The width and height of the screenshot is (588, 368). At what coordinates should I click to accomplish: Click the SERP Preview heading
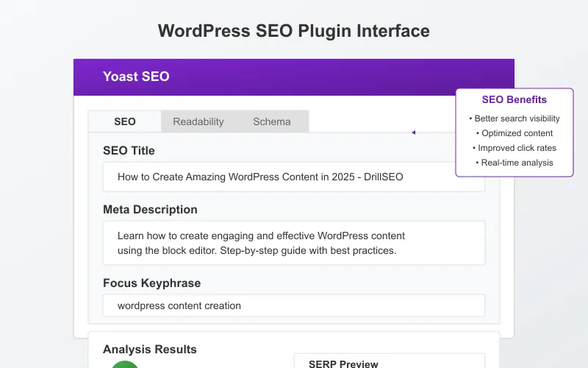pyautogui.click(x=343, y=364)
